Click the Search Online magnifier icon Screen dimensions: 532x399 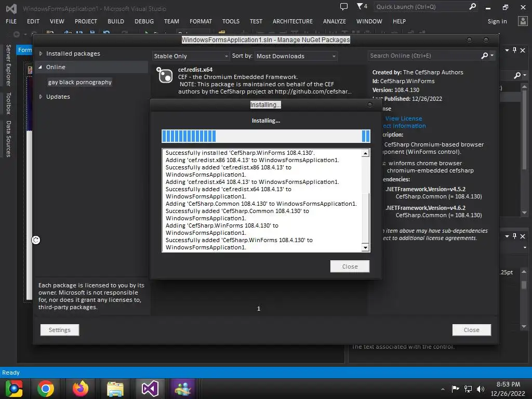(485, 56)
